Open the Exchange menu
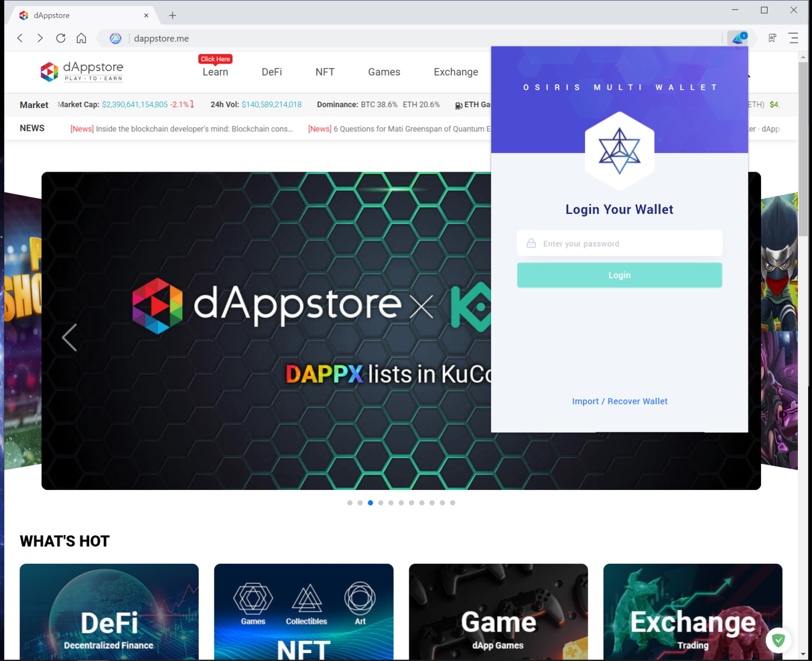 456,72
